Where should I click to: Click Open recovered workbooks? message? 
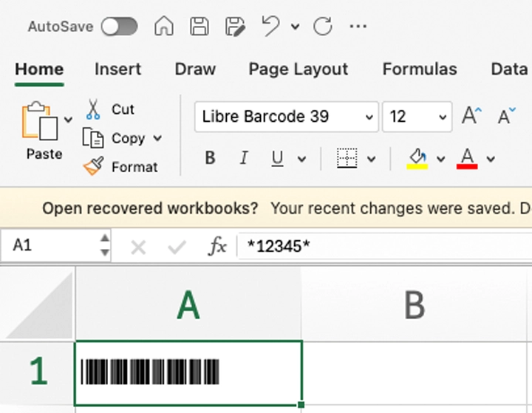150,208
